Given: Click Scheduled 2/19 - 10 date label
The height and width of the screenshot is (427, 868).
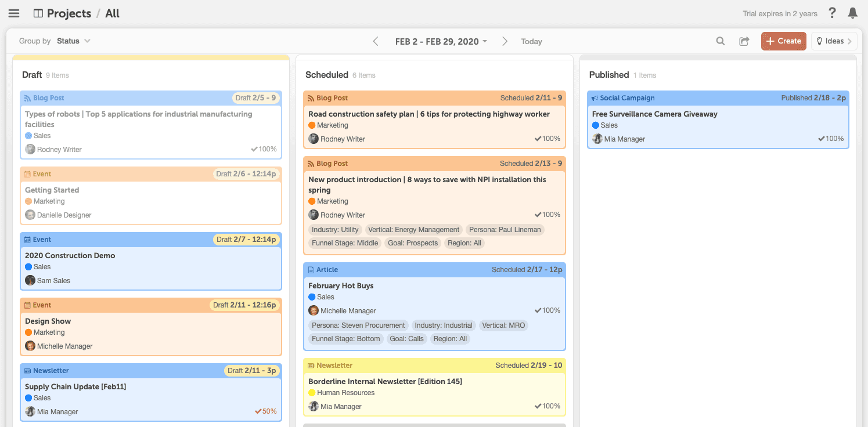Looking at the screenshot, I should point(529,366).
